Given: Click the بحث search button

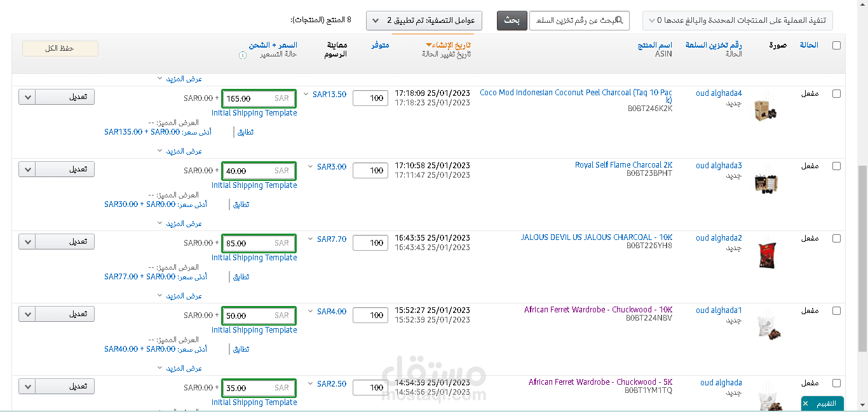Looking at the screenshot, I should [512, 20].
